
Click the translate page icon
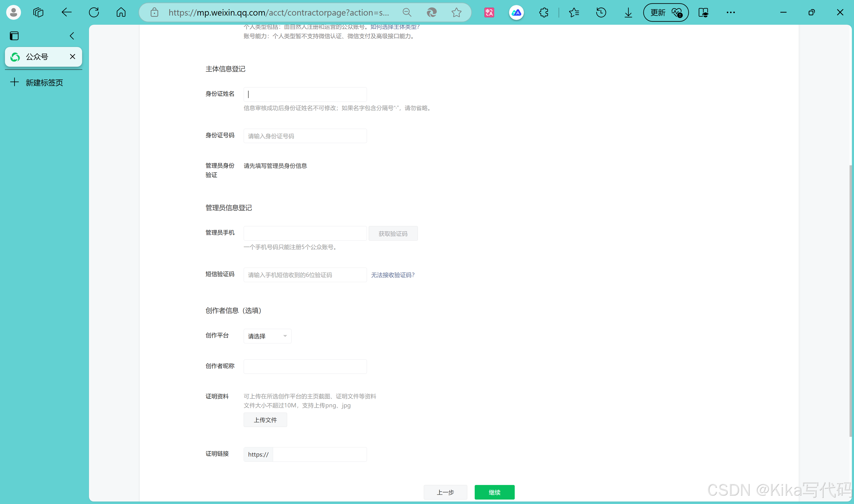pyautogui.click(x=489, y=13)
